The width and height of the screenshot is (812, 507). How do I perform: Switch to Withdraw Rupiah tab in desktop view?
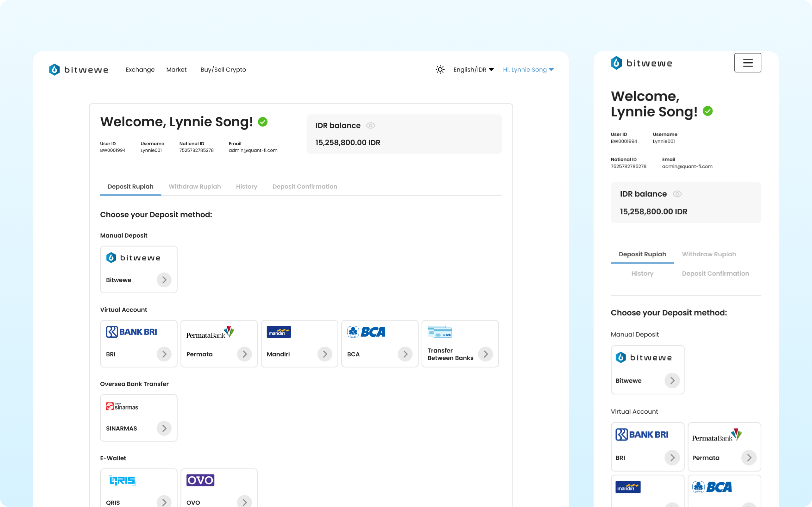tap(194, 186)
